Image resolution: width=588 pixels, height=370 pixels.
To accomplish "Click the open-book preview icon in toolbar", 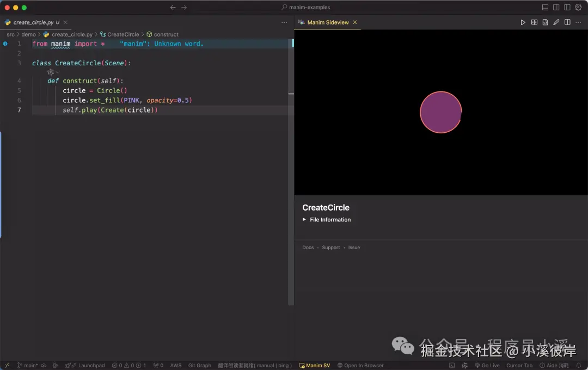I will tap(535, 22).
